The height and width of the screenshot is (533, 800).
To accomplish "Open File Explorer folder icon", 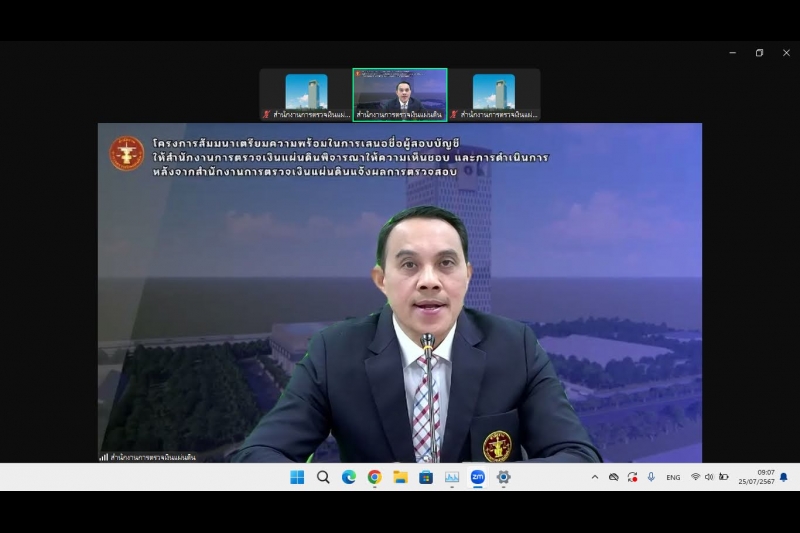I will pos(400,477).
